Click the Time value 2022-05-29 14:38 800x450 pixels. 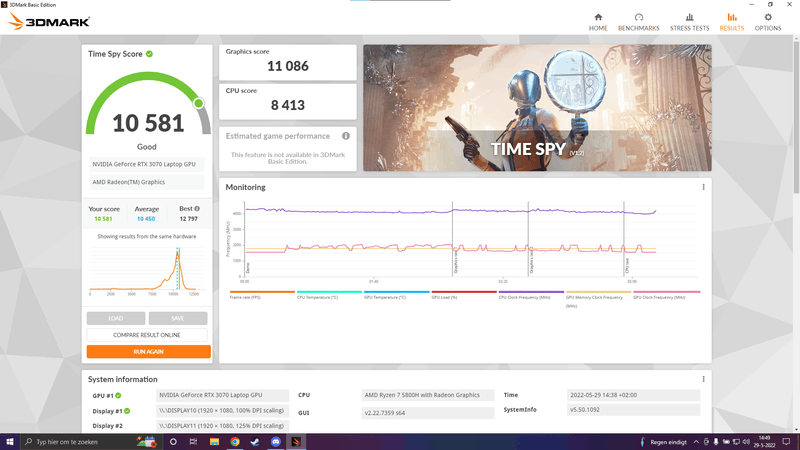tap(633, 395)
